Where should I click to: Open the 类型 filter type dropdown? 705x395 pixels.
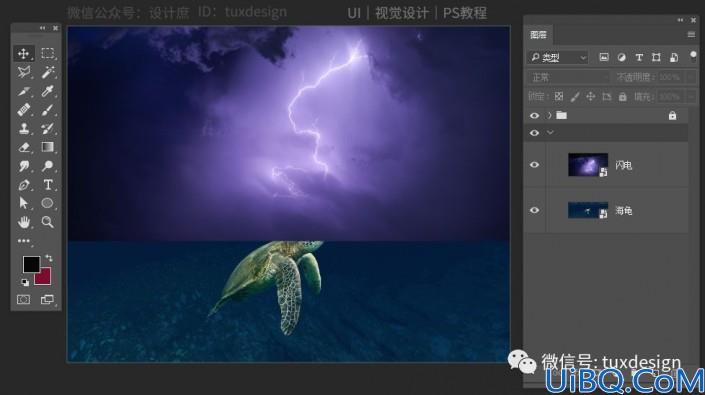(x=558, y=57)
